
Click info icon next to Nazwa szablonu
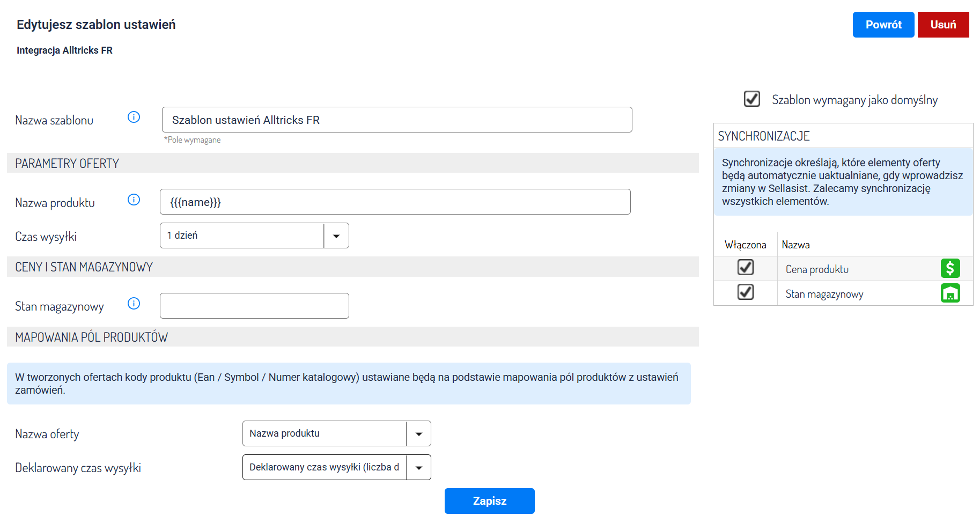(x=134, y=117)
